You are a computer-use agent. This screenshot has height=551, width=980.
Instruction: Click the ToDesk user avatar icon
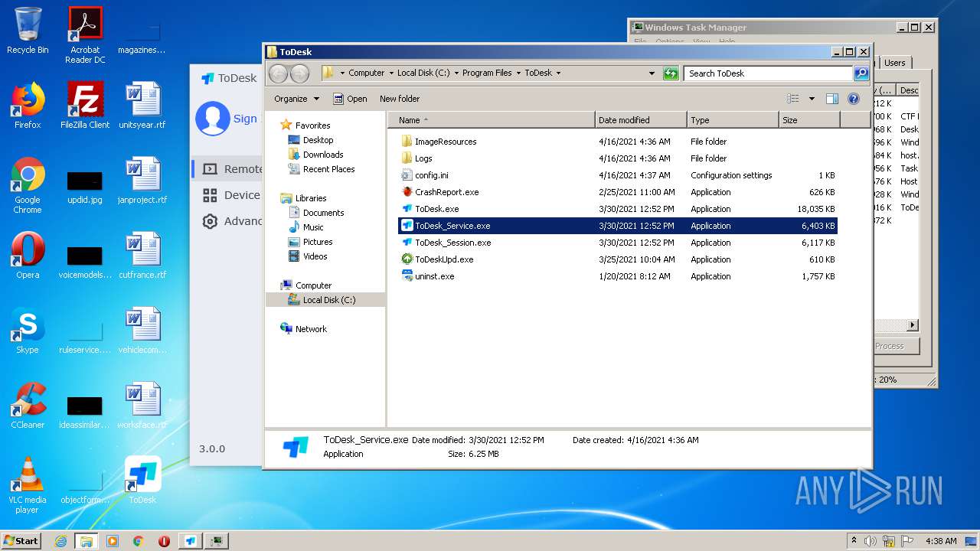coord(212,119)
